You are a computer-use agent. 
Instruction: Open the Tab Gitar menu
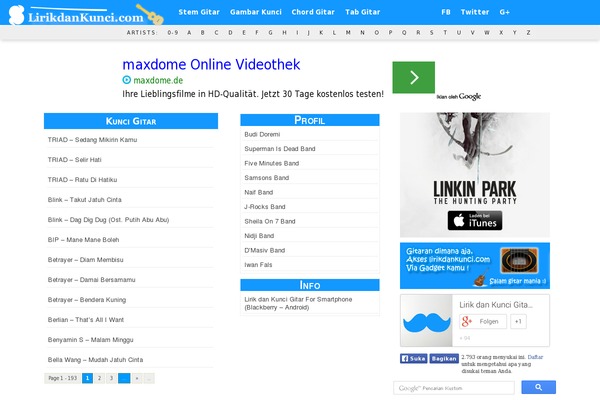pos(362,12)
